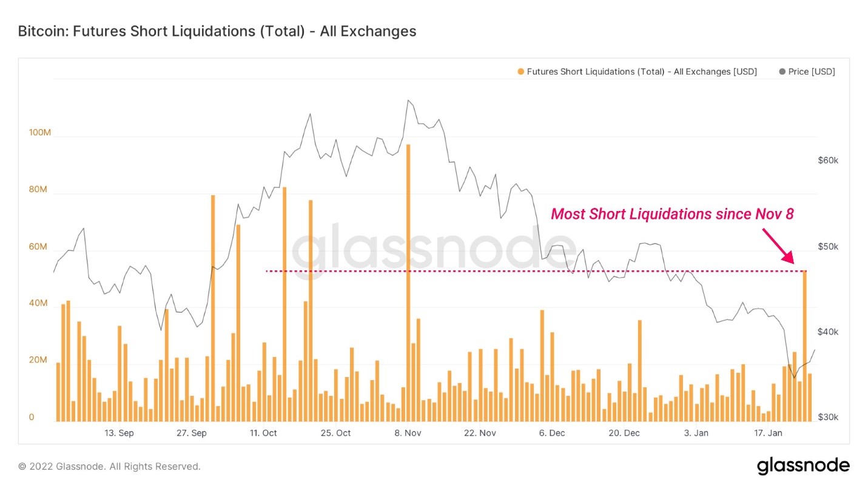Click the glassnode logo at bottom right

(x=803, y=466)
